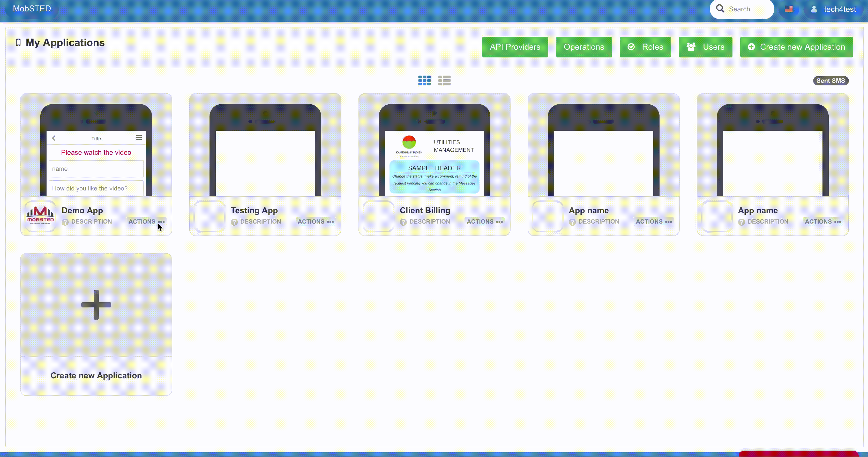Open the tech4test user menu
Screen dimensions: 868x457
(834, 9)
